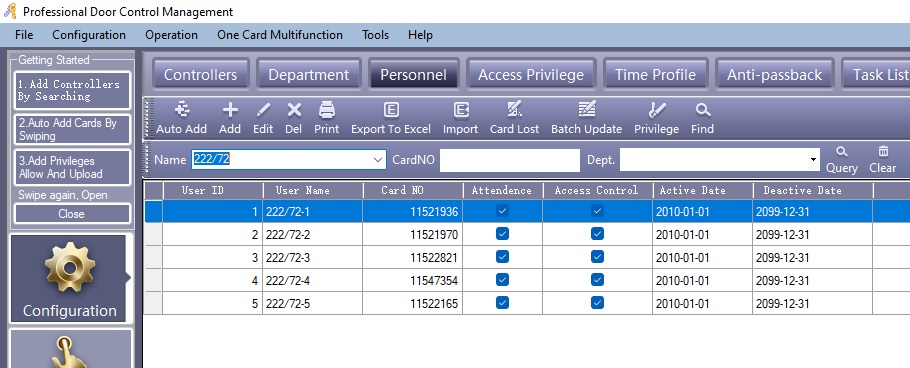Sort by the User ID column header

212,190
